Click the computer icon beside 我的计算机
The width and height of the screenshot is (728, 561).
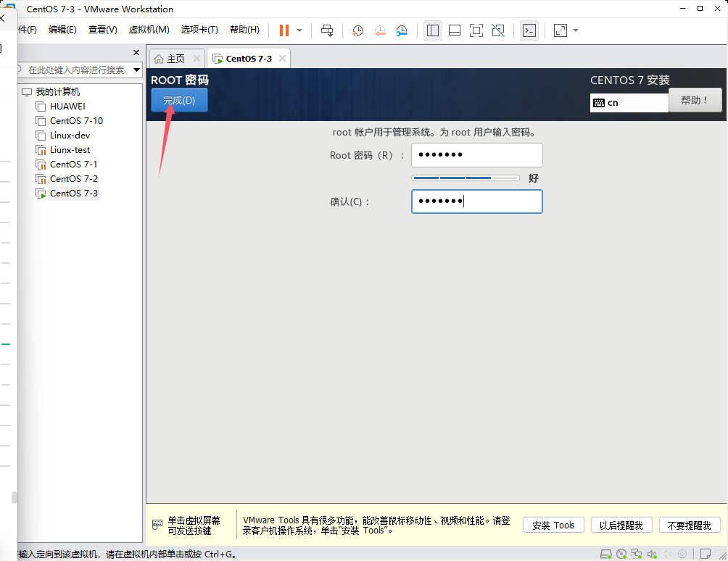pos(27,92)
